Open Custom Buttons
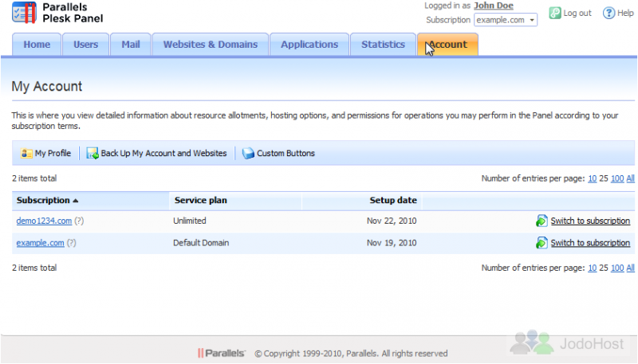This screenshot has height=364, width=638. (286, 153)
